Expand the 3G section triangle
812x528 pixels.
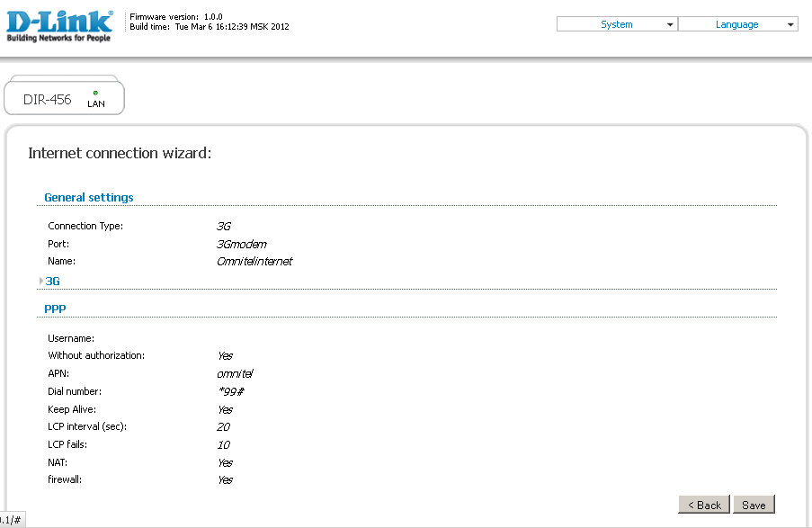(40, 281)
